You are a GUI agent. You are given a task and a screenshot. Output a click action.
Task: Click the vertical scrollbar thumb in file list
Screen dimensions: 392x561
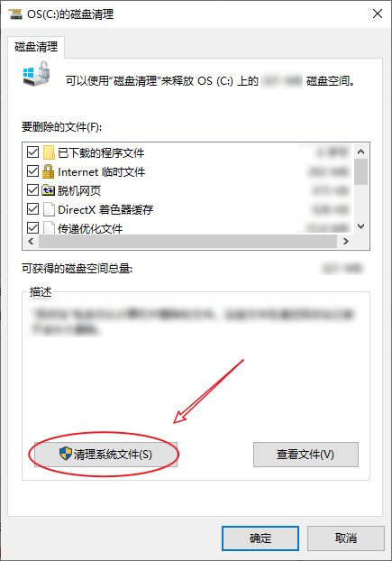pyautogui.click(x=361, y=171)
